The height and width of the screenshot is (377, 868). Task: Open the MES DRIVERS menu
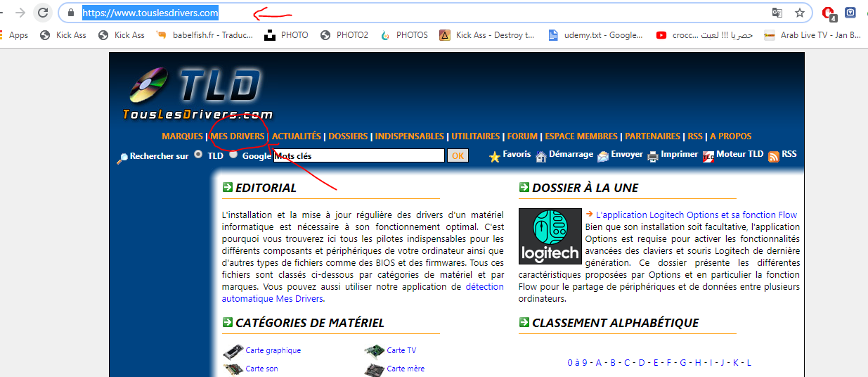(238, 136)
